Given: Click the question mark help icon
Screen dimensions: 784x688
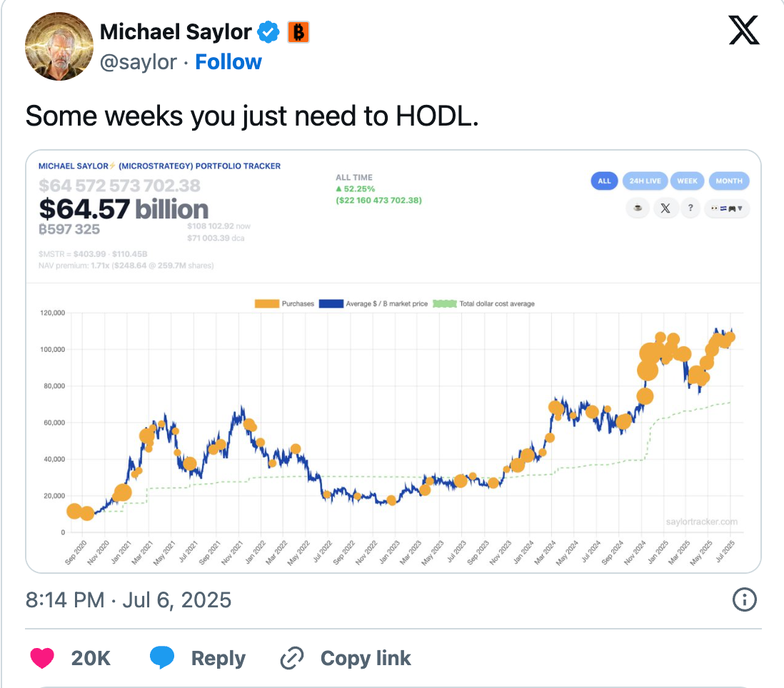Looking at the screenshot, I should (x=690, y=208).
